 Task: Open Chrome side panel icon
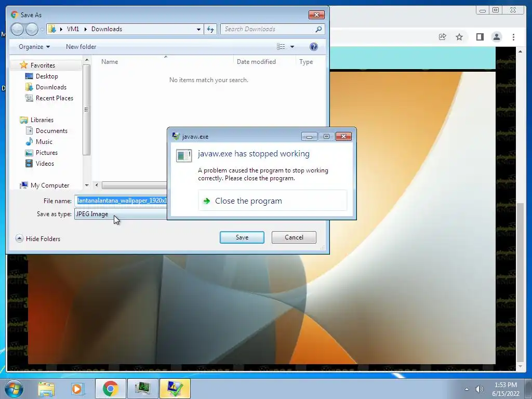[480, 37]
